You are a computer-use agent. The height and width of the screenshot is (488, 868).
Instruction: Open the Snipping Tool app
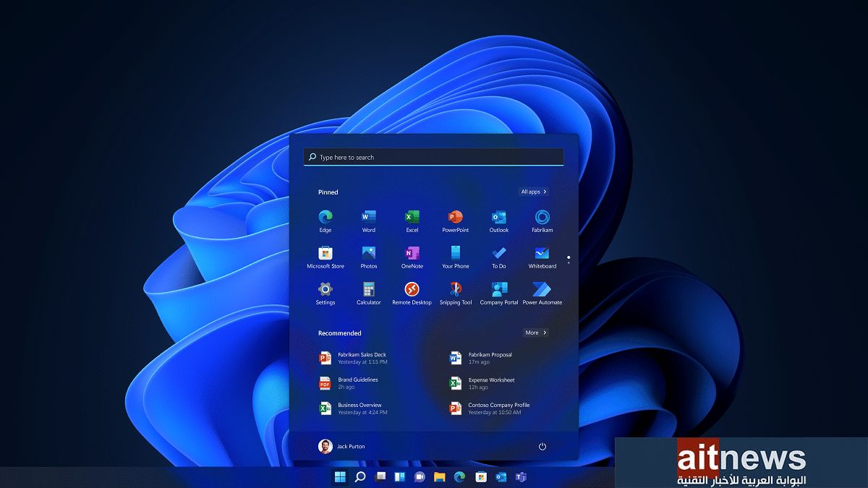pos(455,289)
